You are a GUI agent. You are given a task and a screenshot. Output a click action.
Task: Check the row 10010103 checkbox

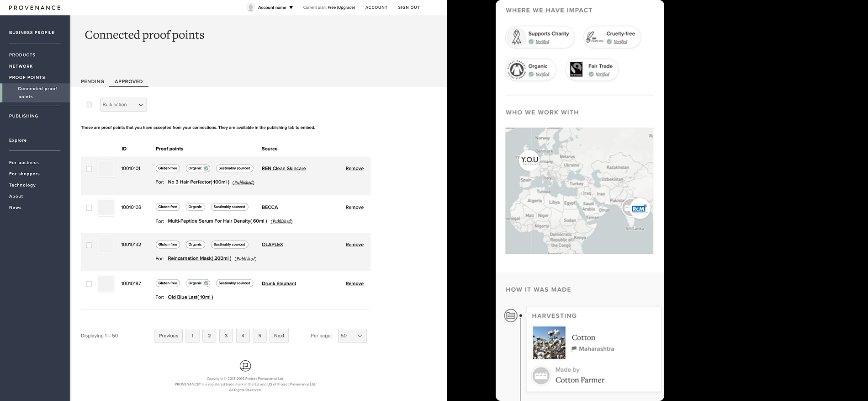coord(89,208)
